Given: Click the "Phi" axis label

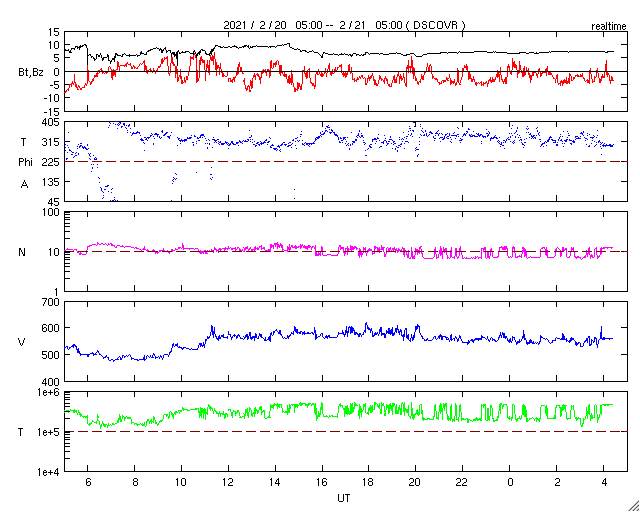Looking at the screenshot, I should click(25, 163).
